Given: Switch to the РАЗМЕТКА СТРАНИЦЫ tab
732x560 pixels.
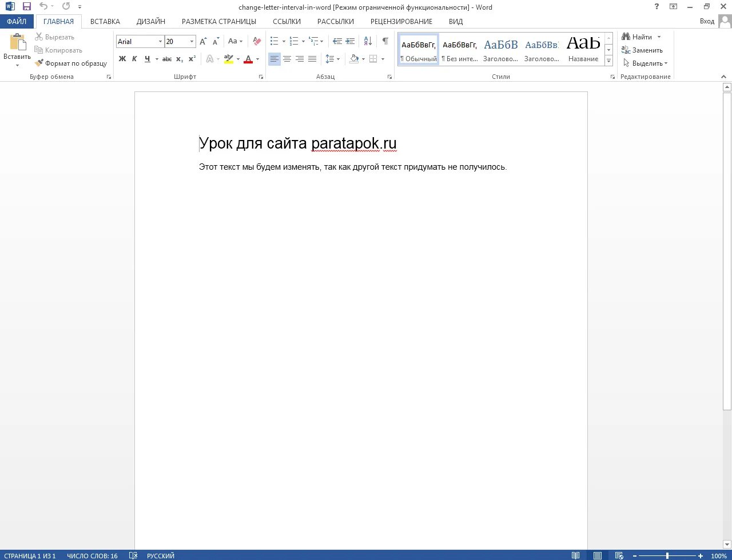Looking at the screenshot, I should [x=219, y=21].
